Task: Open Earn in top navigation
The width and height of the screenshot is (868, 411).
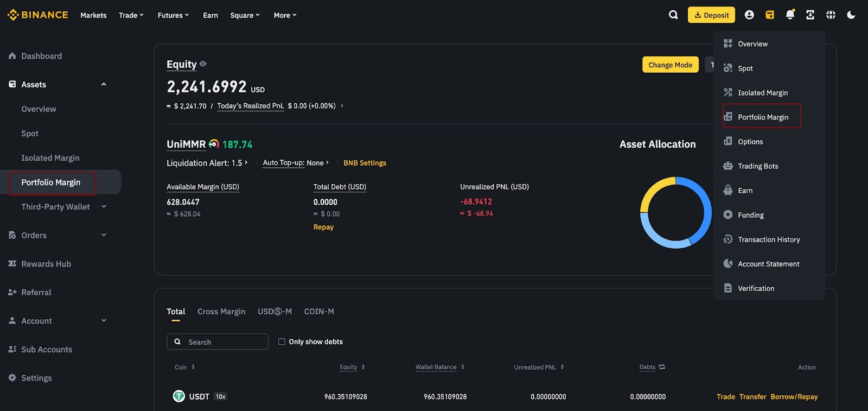Action: (x=210, y=15)
